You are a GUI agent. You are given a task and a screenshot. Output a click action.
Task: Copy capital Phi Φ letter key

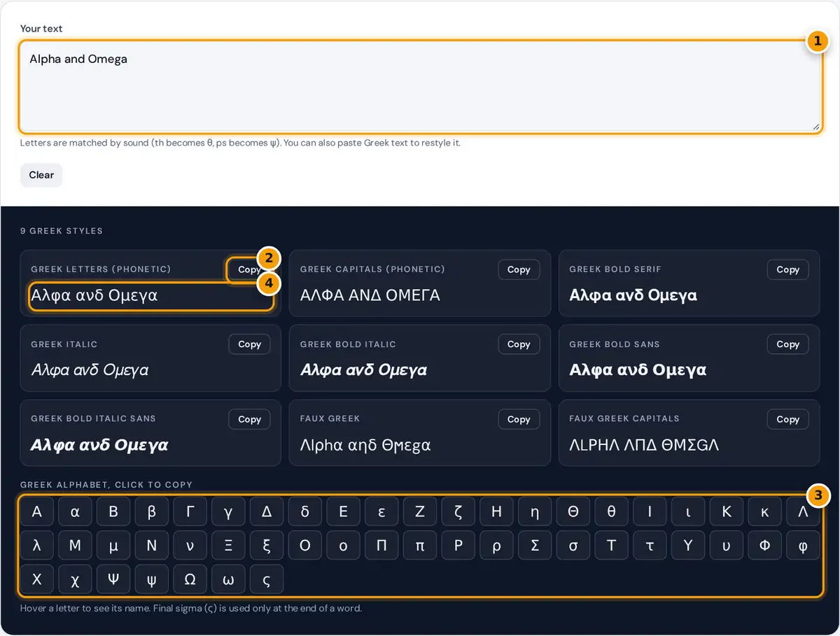click(764, 546)
